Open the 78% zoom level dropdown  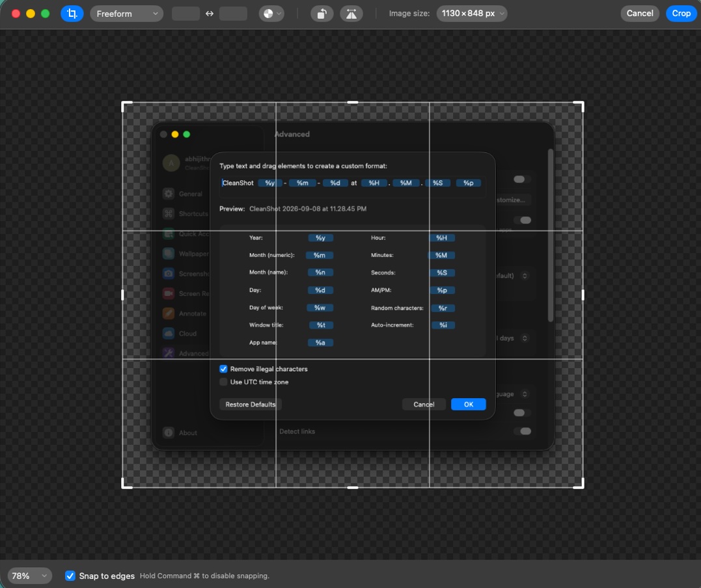[x=29, y=576]
